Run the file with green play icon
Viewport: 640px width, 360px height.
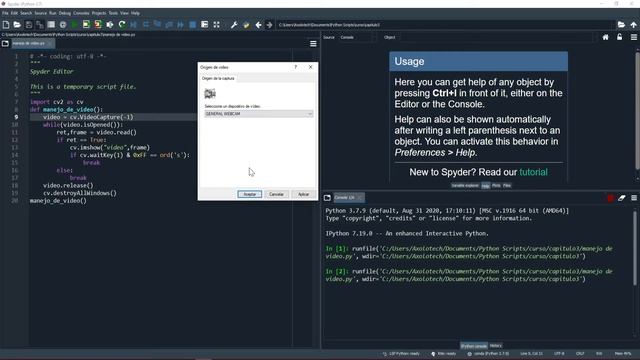pyautogui.click(x=75, y=25)
